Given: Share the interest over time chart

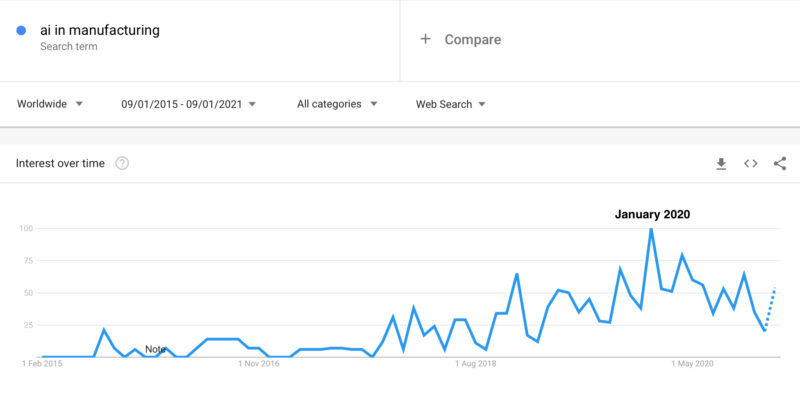Looking at the screenshot, I should [x=780, y=163].
